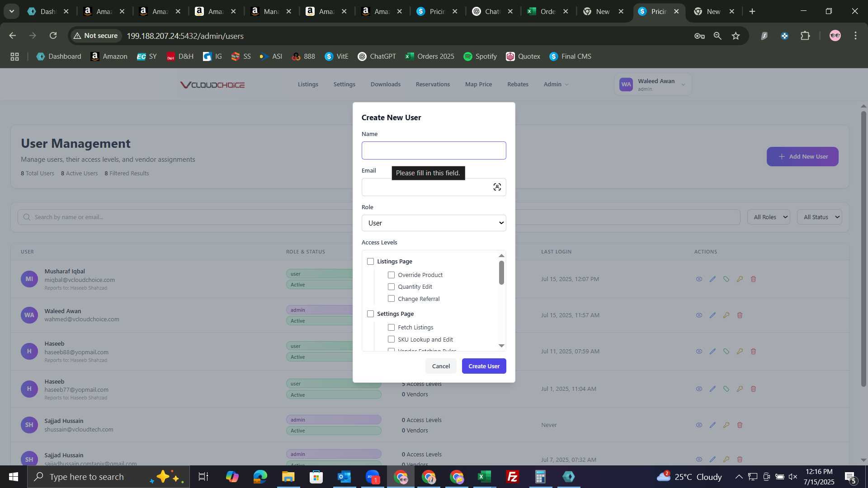Viewport: 868px width, 488px height.
Task: Focus the Email input field
Action: tap(434, 187)
